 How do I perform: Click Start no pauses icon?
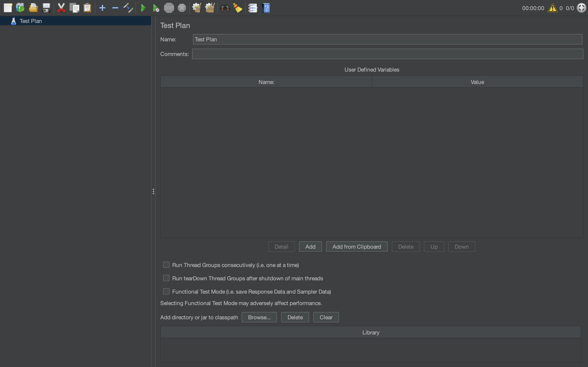pyautogui.click(x=156, y=8)
